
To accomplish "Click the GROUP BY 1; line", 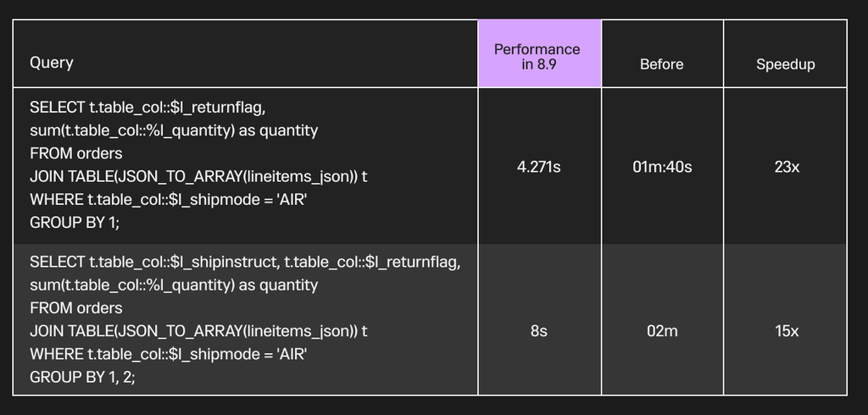I will (x=75, y=223).
